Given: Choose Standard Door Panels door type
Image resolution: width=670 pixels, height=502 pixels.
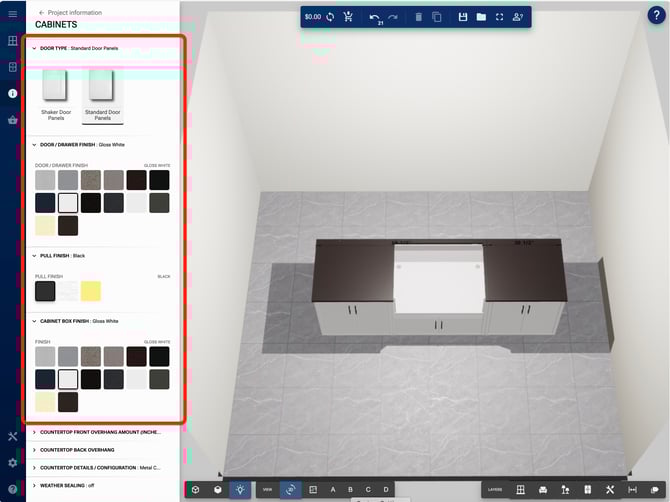Looking at the screenshot, I should [101, 94].
